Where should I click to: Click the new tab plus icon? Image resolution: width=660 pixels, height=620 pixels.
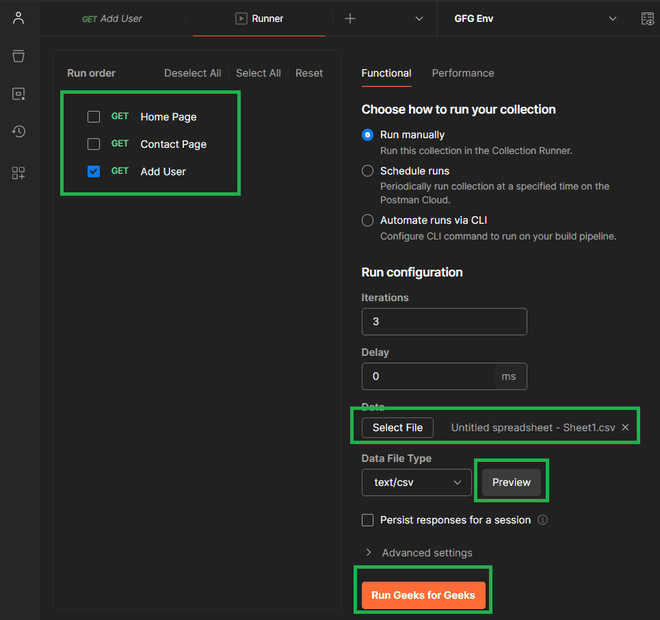[x=350, y=18]
